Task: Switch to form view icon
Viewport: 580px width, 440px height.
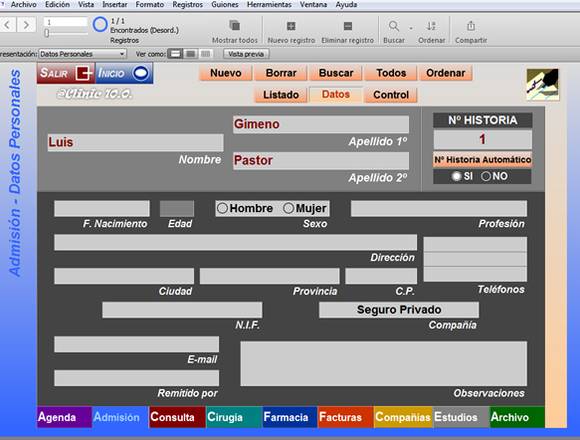Action: click(x=175, y=54)
